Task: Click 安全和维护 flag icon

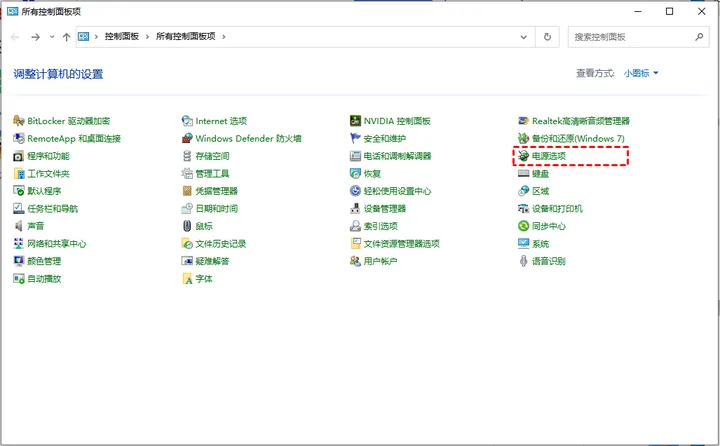Action: 355,138
